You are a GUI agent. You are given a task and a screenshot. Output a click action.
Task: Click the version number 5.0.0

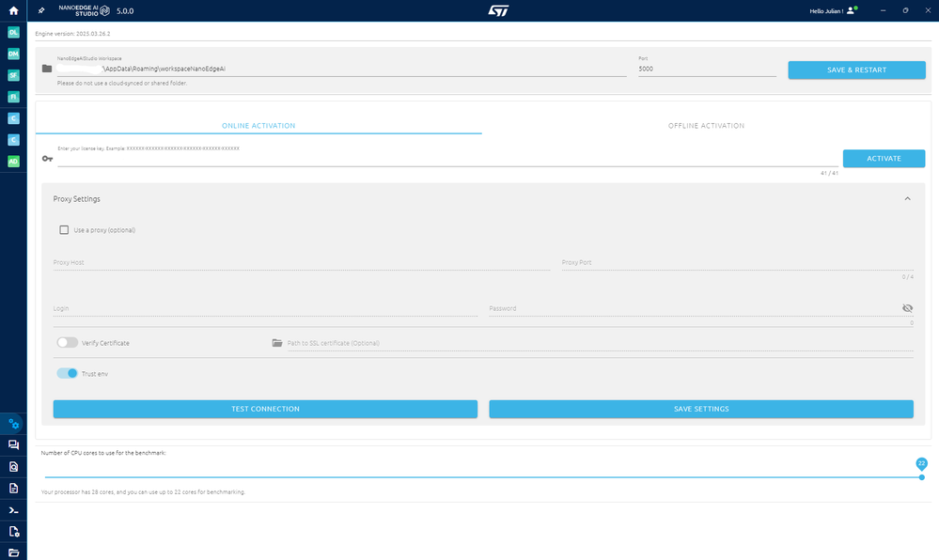pyautogui.click(x=125, y=11)
